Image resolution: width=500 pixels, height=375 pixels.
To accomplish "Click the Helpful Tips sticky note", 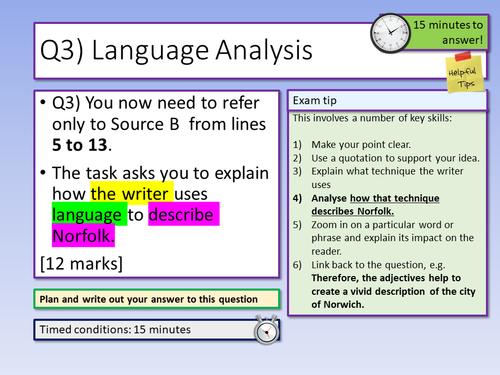I will [465, 73].
